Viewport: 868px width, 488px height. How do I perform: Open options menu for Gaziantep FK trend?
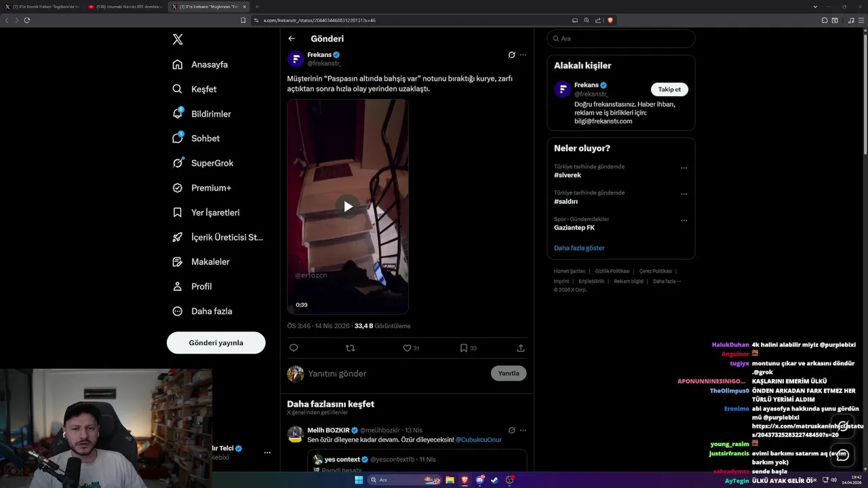tap(684, 220)
